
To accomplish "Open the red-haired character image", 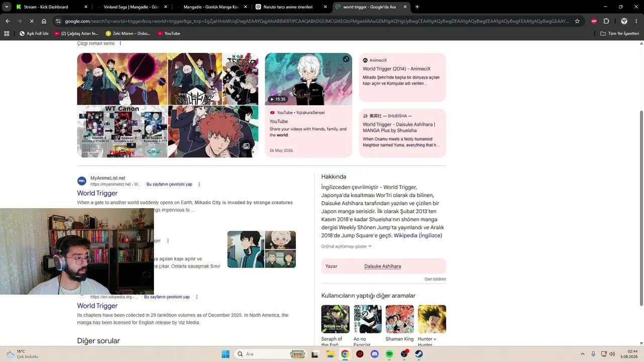I will [x=213, y=132].
